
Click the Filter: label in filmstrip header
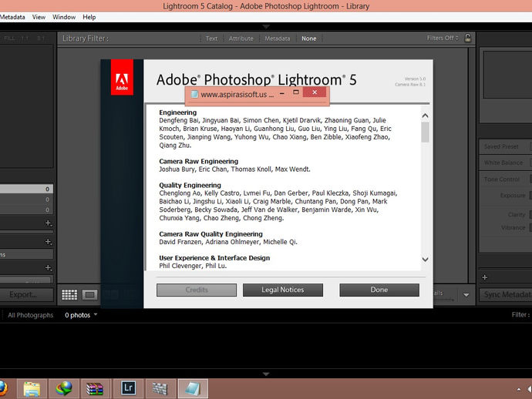click(x=520, y=314)
